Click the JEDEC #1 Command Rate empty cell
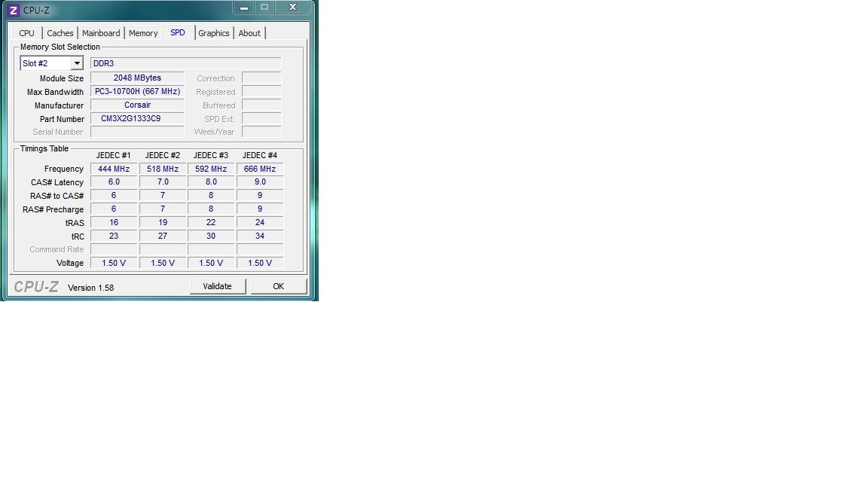The width and height of the screenshot is (868, 488). 114,249
